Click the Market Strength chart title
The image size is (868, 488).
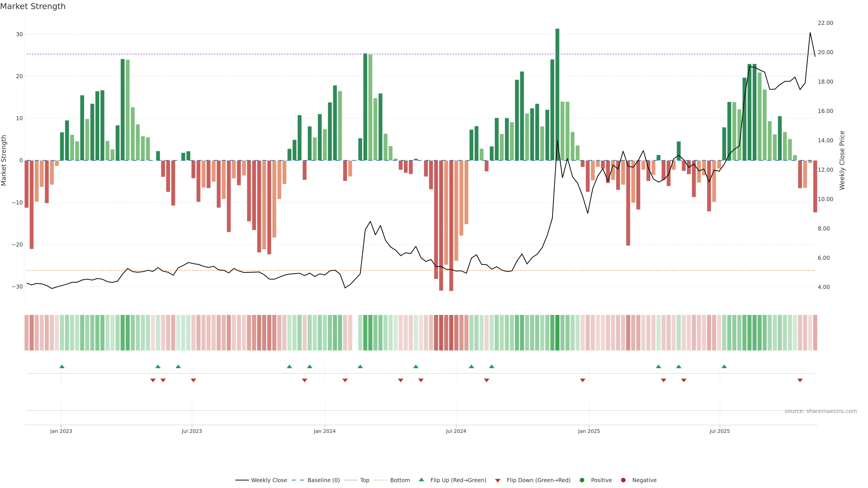point(33,6)
